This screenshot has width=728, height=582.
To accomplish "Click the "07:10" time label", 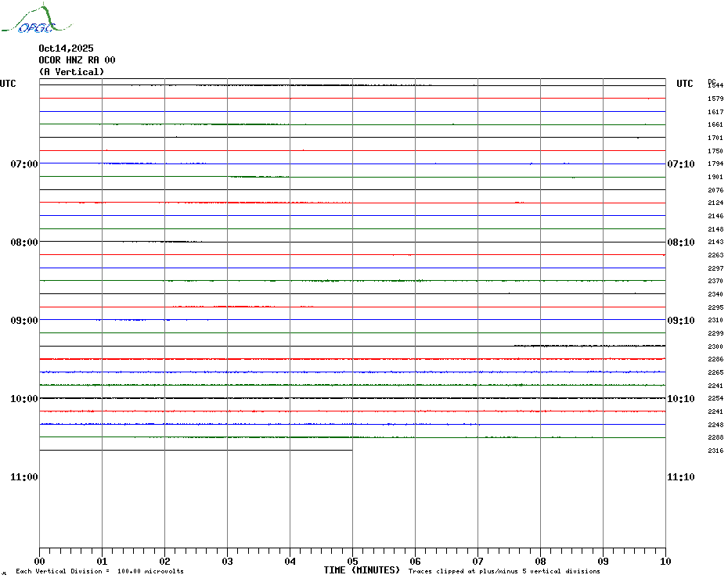I will [x=681, y=163].
